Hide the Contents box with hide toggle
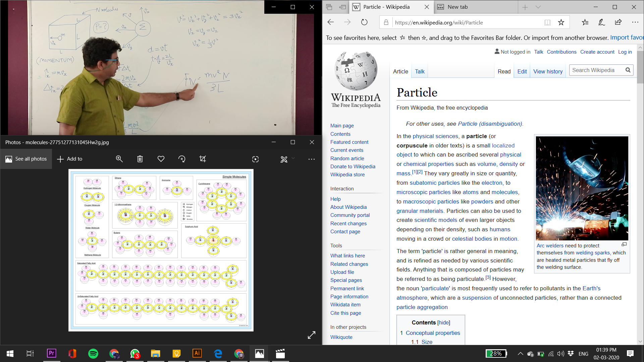 click(444, 322)
